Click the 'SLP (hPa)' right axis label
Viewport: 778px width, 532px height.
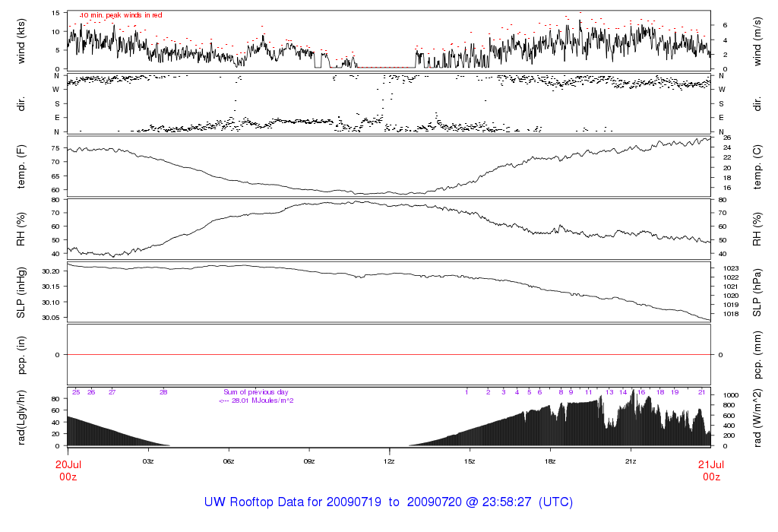tap(757, 291)
